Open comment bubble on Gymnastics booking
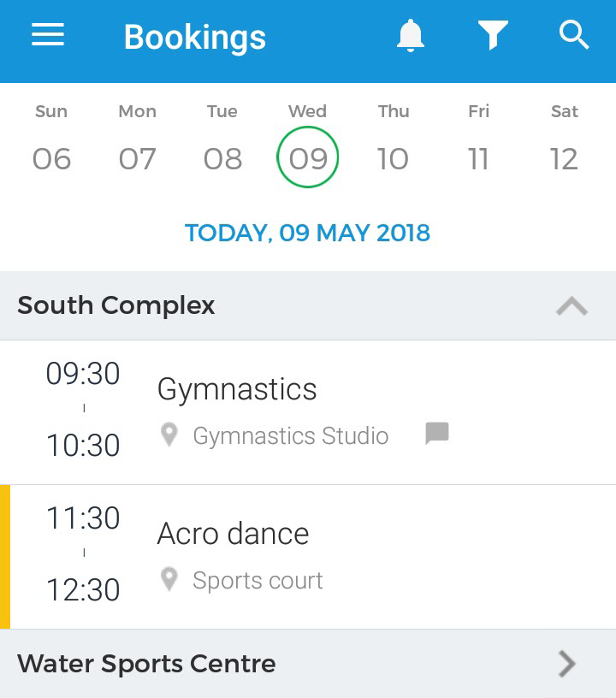616x698 pixels. (437, 433)
